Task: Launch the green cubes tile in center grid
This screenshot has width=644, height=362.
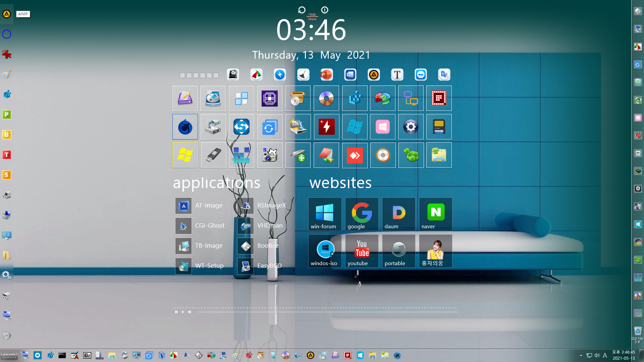Action: coord(411,155)
